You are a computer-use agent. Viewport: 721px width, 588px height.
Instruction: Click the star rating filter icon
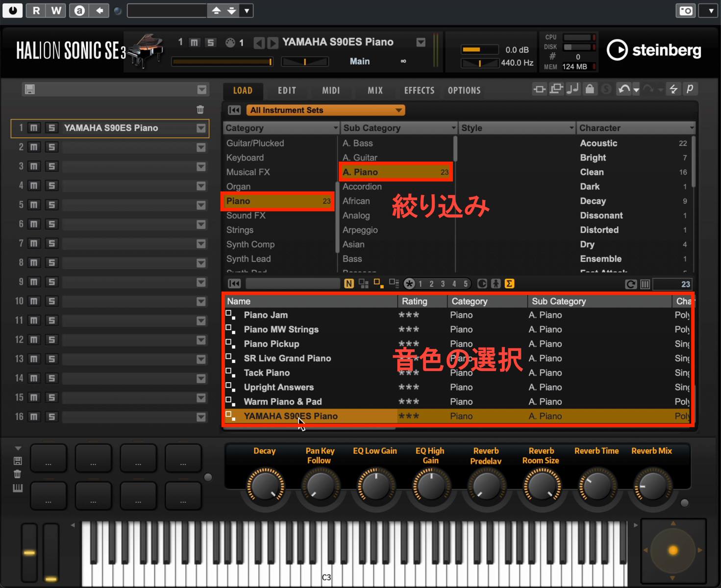[409, 284]
